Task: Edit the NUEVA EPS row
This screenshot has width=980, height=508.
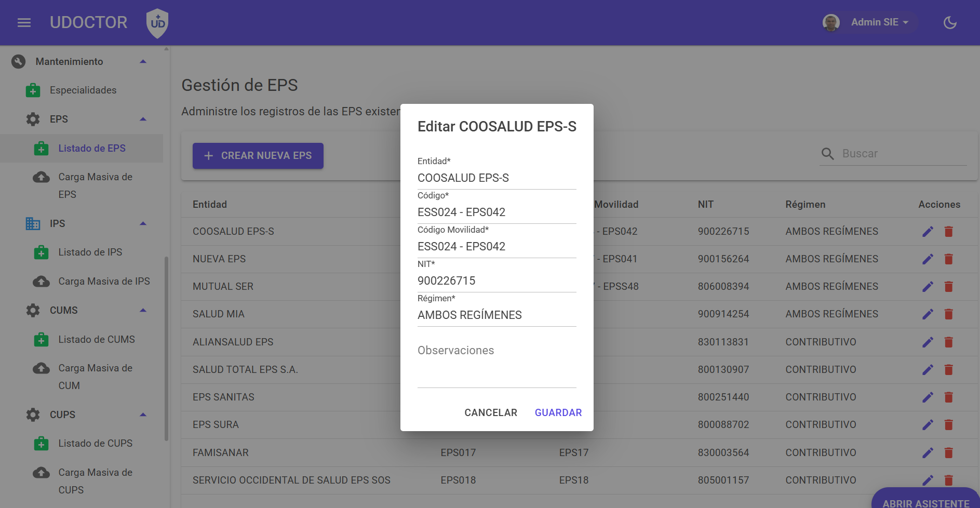Action: click(928, 259)
